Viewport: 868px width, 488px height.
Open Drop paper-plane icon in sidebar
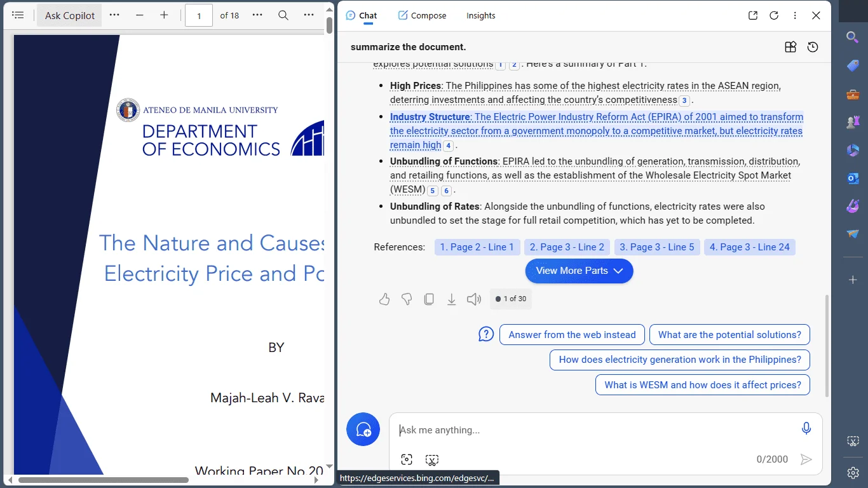tap(853, 234)
